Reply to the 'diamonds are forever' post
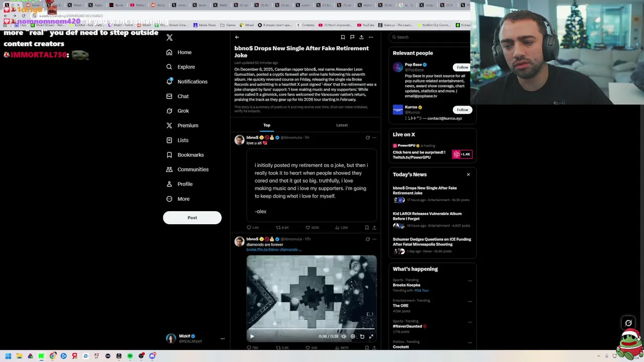Screen dimensions: 644x362 (x=252, y=348)
